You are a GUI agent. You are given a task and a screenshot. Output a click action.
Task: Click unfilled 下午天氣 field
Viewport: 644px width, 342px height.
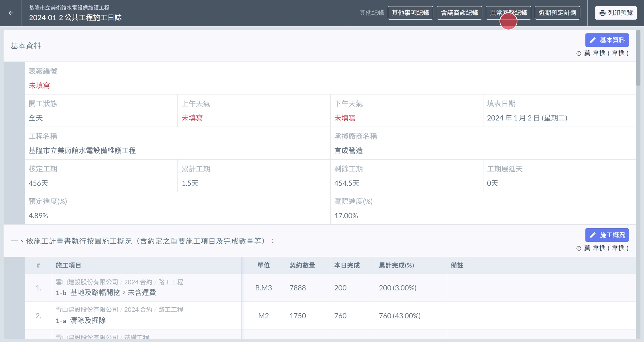click(x=345, y=118)
